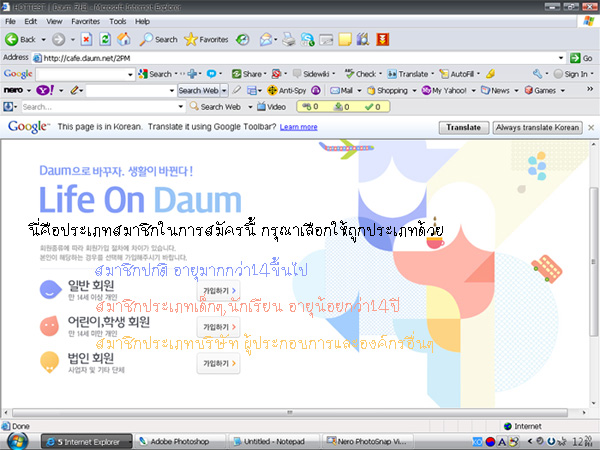The image size is (600, 450).
Task: Join as 법인 회원 via 가입하기
Action: (x=219, y=363)
